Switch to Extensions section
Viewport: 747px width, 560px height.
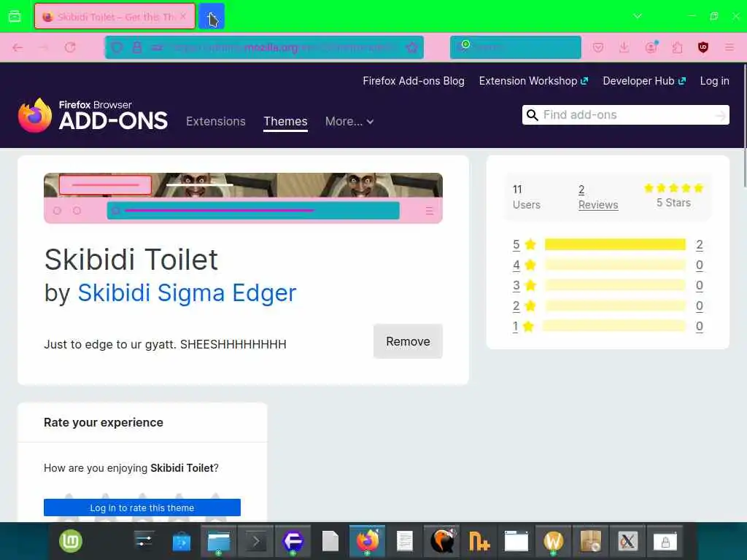216,122
